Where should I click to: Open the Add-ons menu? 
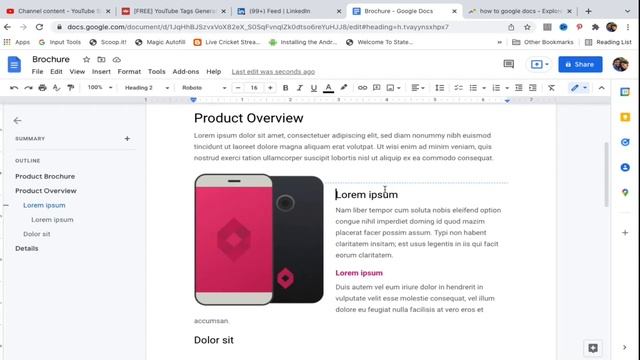tap(186, 71)
